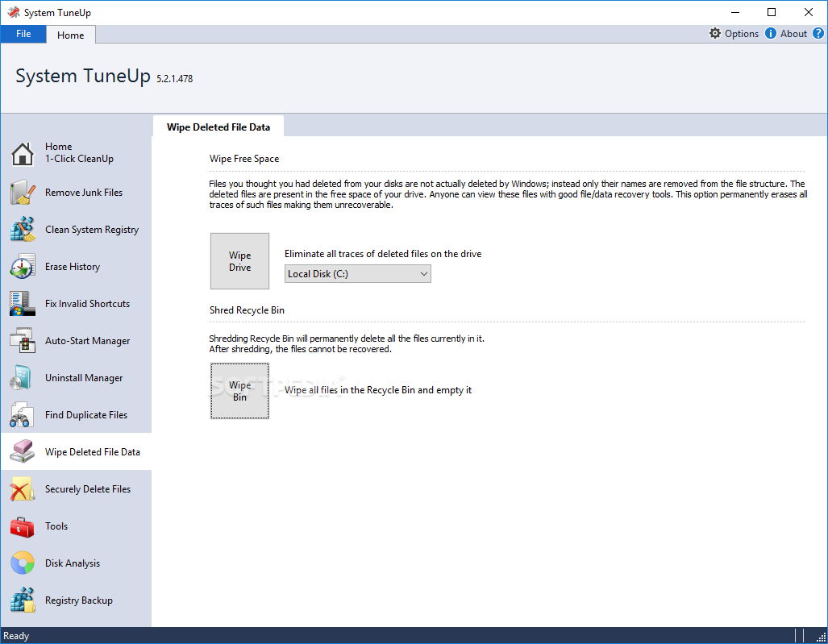The image size is (828, 644).
Task: Click the window resize grip in status bar
Action: coord(821,637)
